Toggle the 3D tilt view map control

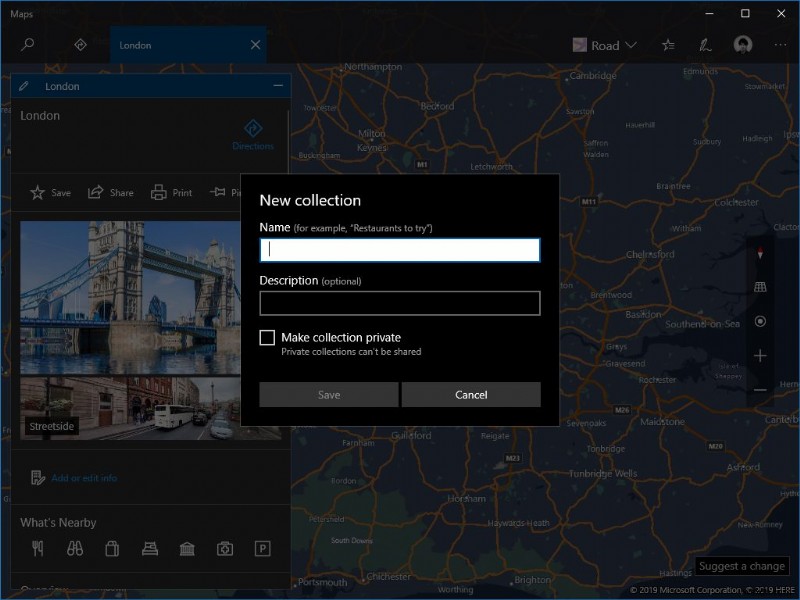(758, 286)
